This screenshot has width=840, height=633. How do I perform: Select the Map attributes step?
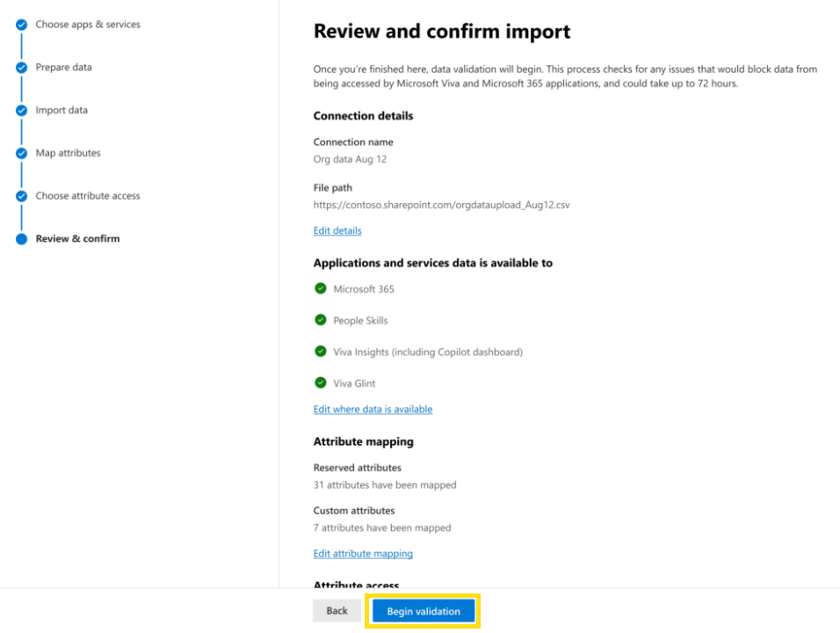[68, 153]
